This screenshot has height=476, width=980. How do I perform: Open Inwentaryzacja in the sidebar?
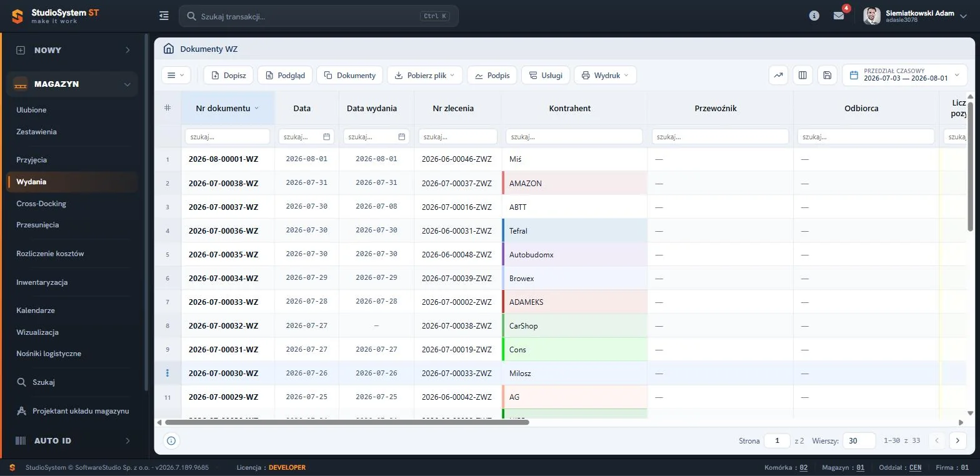pos(42,282)
